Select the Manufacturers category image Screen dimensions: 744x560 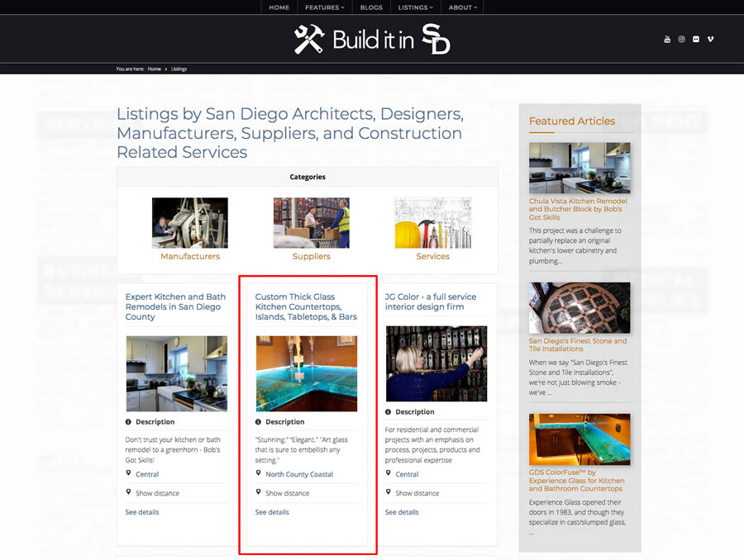[x=190, y=223]
